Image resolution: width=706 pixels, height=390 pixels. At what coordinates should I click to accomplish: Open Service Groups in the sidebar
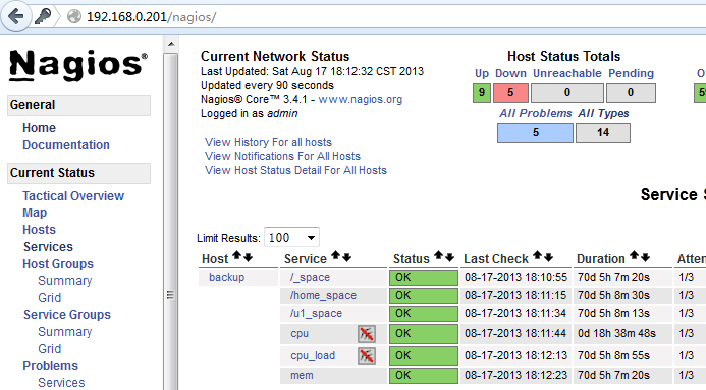(x=67, y=315)
